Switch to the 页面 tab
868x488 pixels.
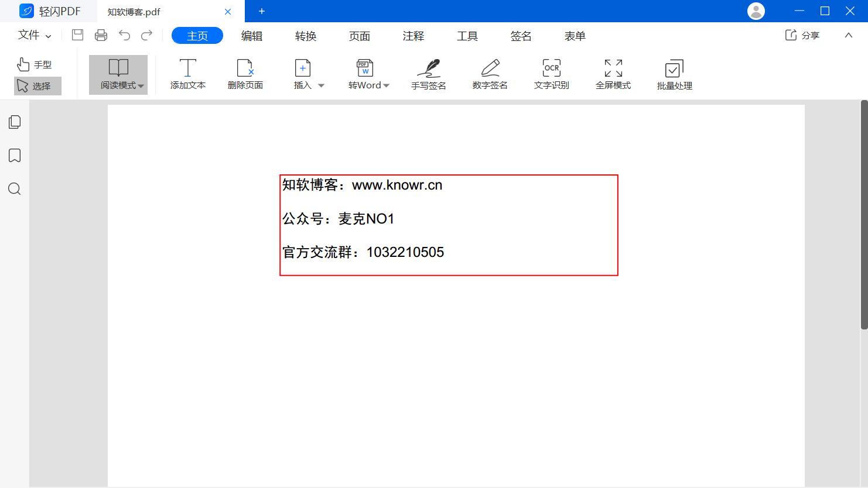coord(360,36)
